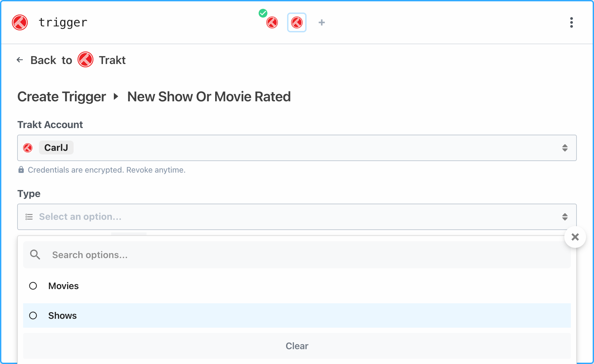594x364 pixels.
Task: Select the highlighted second Trakt step
Action: coord(297,22)
